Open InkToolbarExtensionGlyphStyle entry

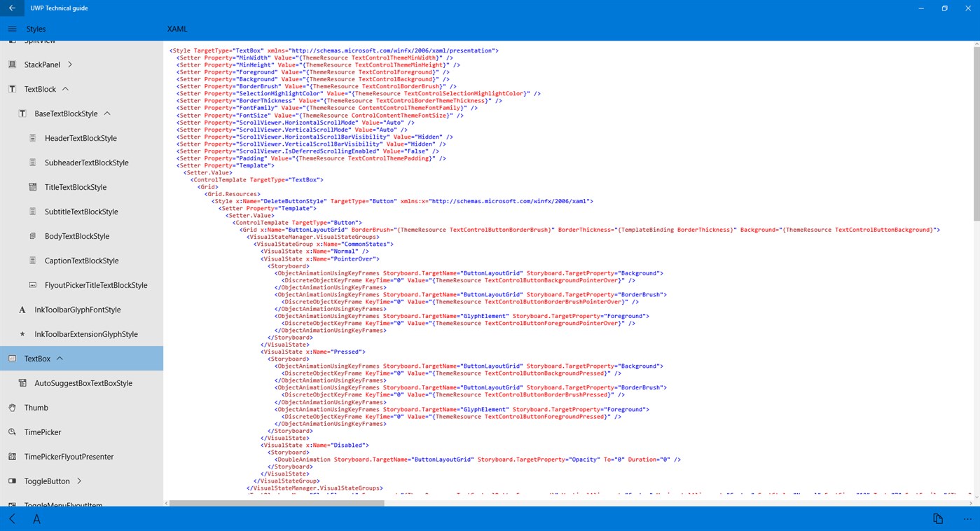pyautogui.click(x=86, y=334)
